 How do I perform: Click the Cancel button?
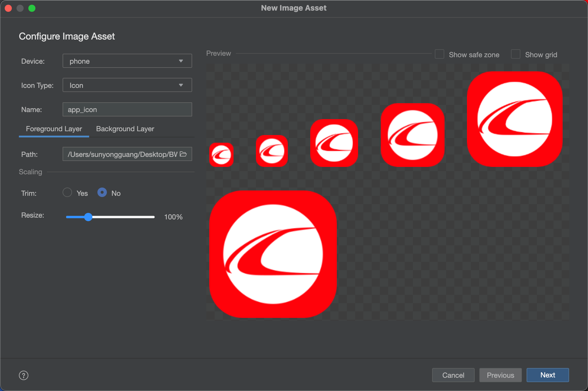tap(453, 375)
